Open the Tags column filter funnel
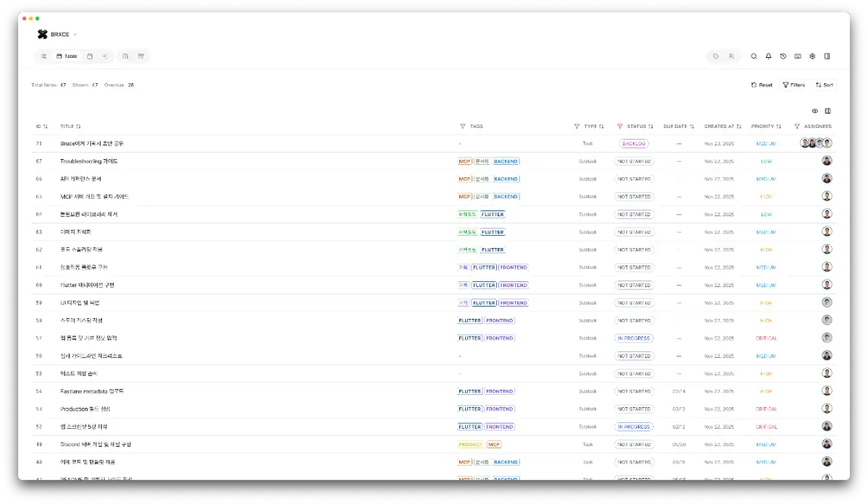Viewport: 868px width, 504px height. (x=462, y=127)
